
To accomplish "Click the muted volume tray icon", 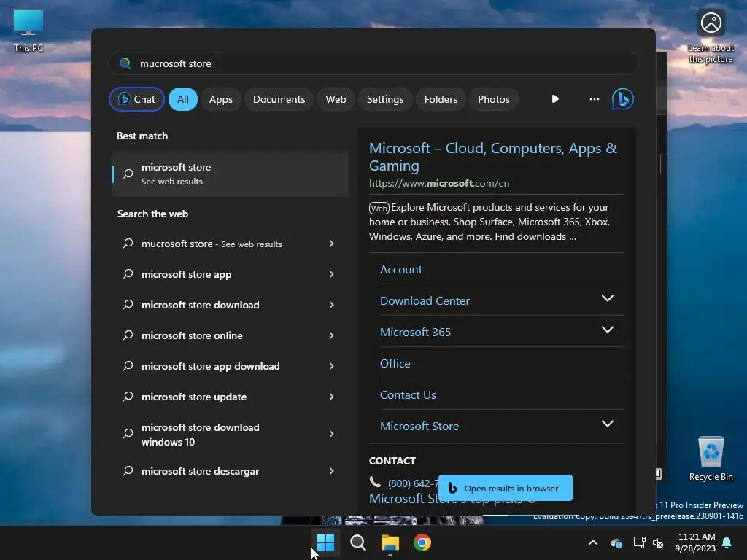I will click(x=658, y=542).
